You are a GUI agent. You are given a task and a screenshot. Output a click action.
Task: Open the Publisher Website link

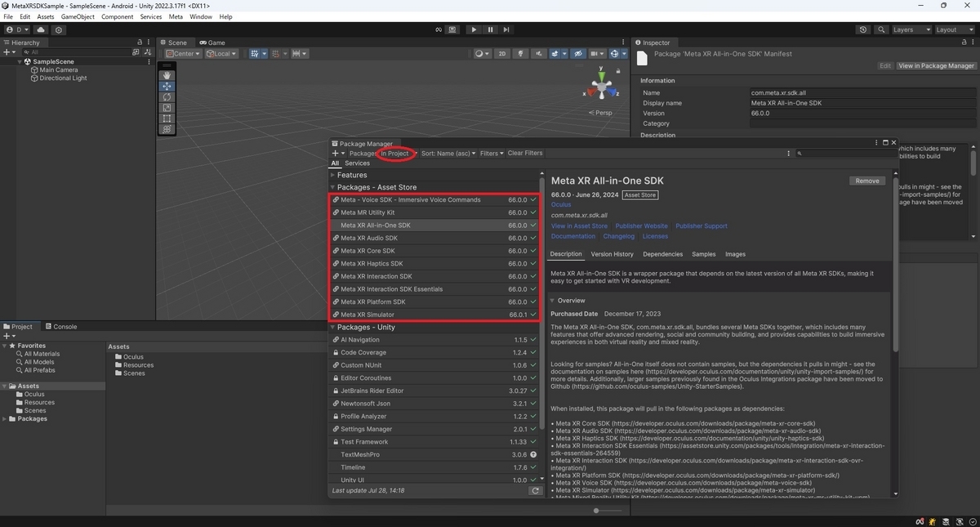pyautogui.click(x=641, y=226)
